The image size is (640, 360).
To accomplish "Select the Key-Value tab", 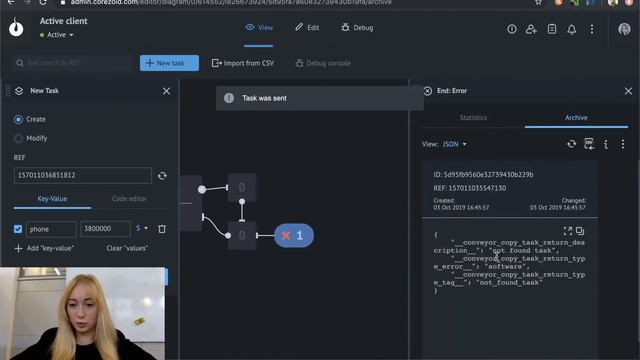I will tap(52, 199).
